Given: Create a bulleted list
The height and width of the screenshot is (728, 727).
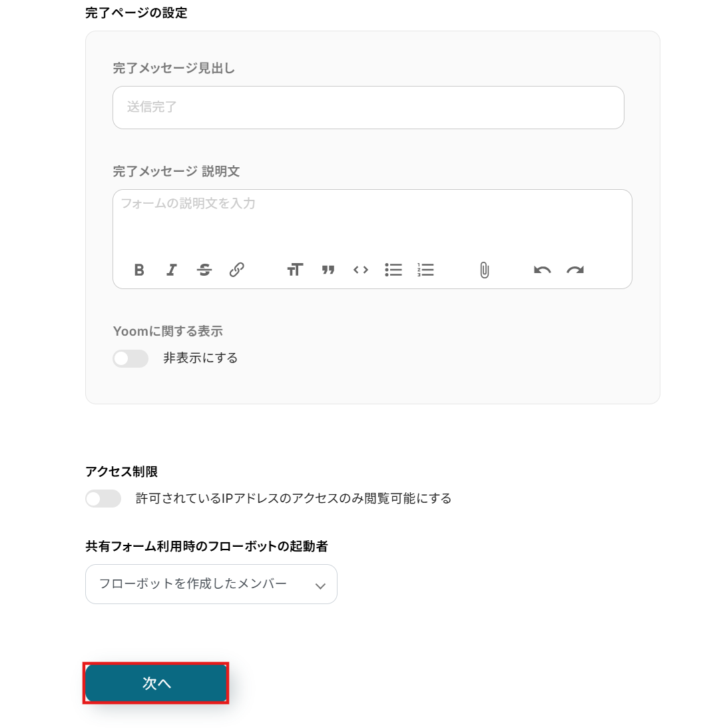Looking at the screenshot, I should (393, 270).
